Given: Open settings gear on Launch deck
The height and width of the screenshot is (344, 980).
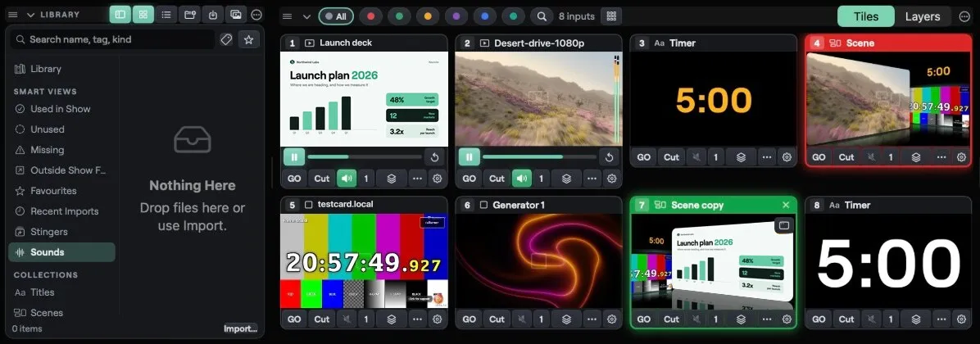Looking at the screenshot, I should [437, 179].
